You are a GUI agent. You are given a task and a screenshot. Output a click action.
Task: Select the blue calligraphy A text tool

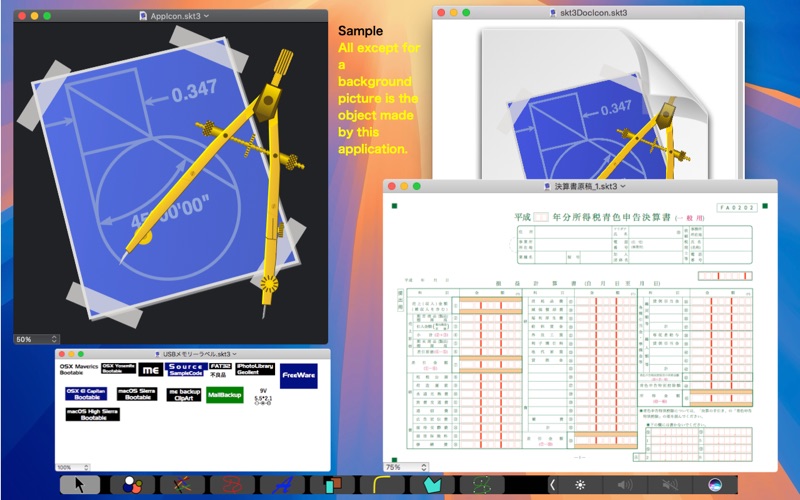click(x=283, y=485)
